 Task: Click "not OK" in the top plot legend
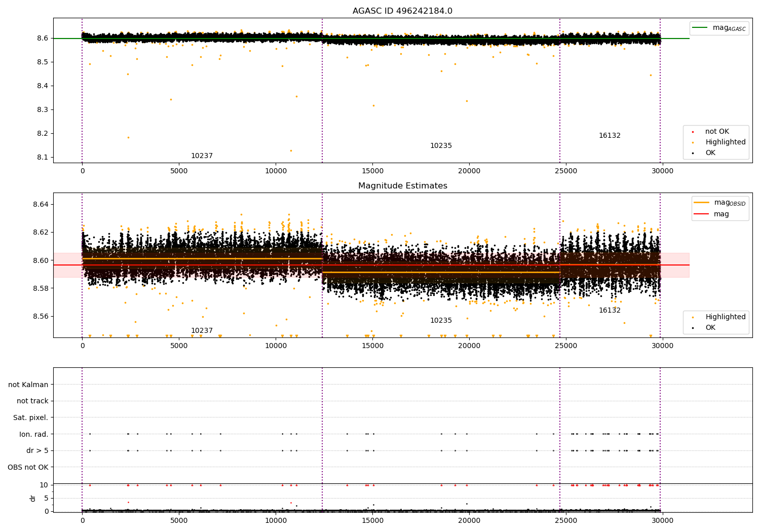[717, 132]
